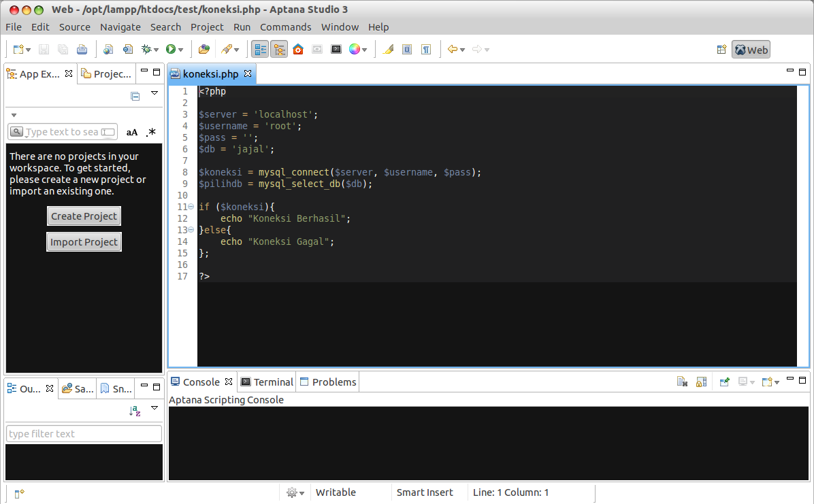Click the Pin Console icon
The image size is (814, 504).
coord(726,382)
